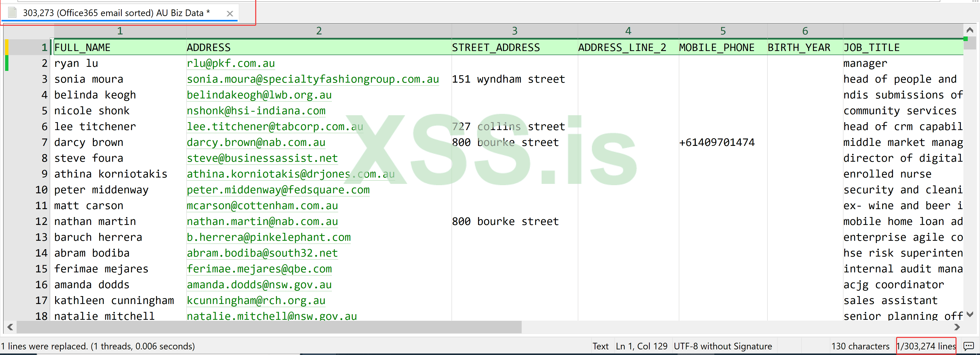Click the speech bubble icon in status bar

point(968,346)
